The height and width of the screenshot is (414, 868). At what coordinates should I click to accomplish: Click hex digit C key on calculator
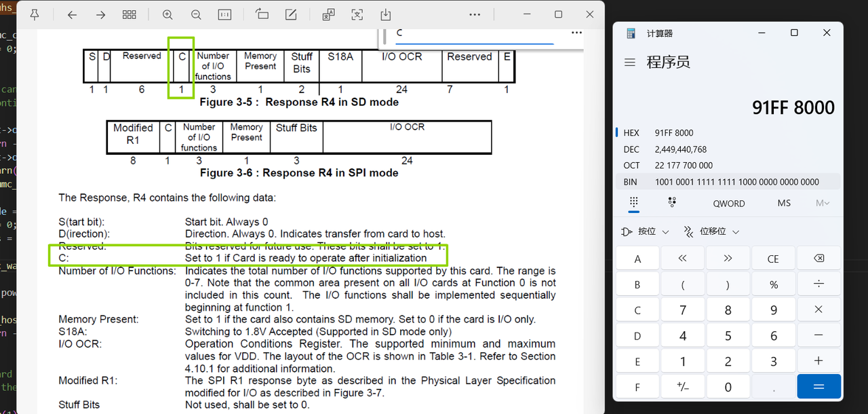click(637, 310)
